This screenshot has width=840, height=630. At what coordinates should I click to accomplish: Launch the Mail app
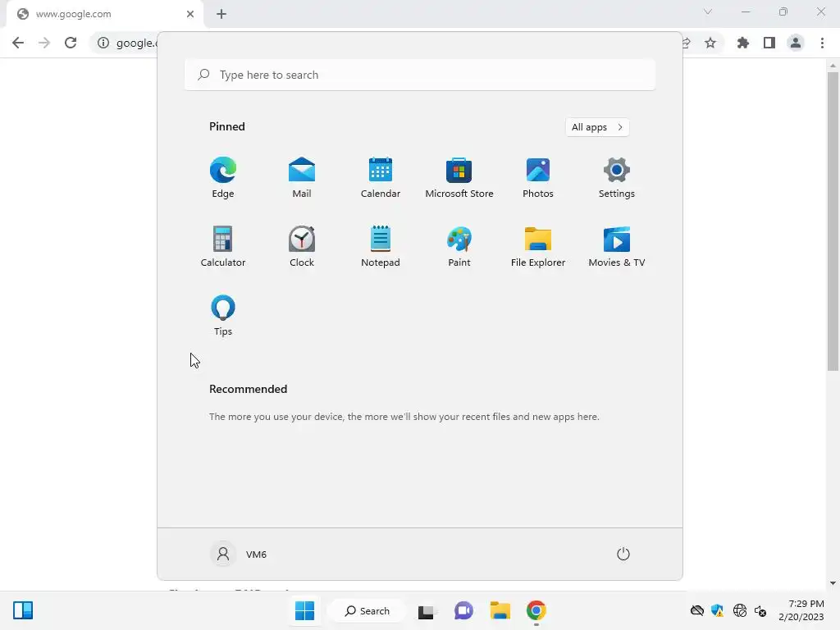pos(302,178)
